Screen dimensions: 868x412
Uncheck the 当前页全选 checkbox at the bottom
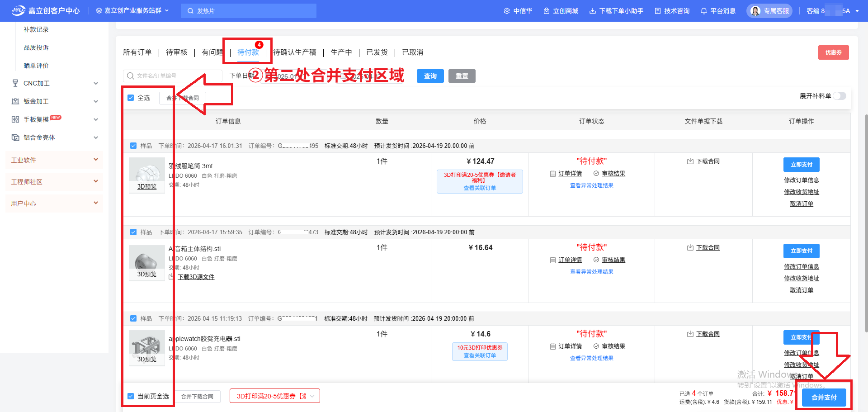coord(131,396)
